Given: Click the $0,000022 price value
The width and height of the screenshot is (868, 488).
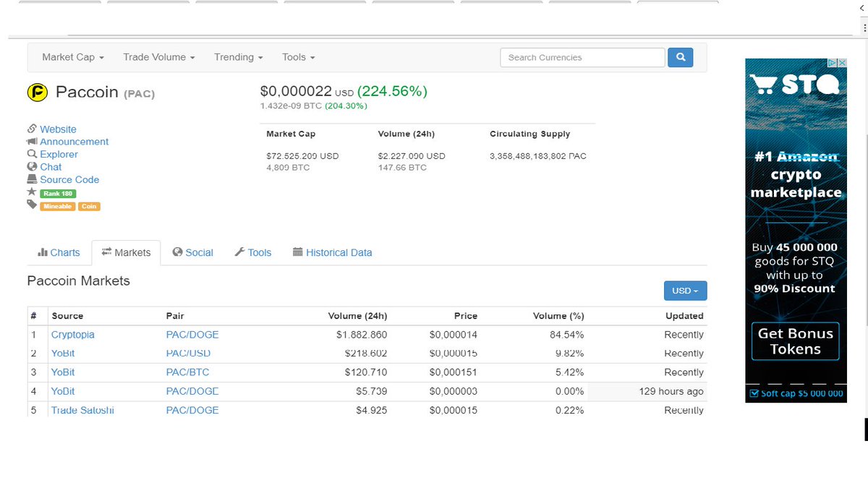Looking at the screenshot, I should [296, 92].
